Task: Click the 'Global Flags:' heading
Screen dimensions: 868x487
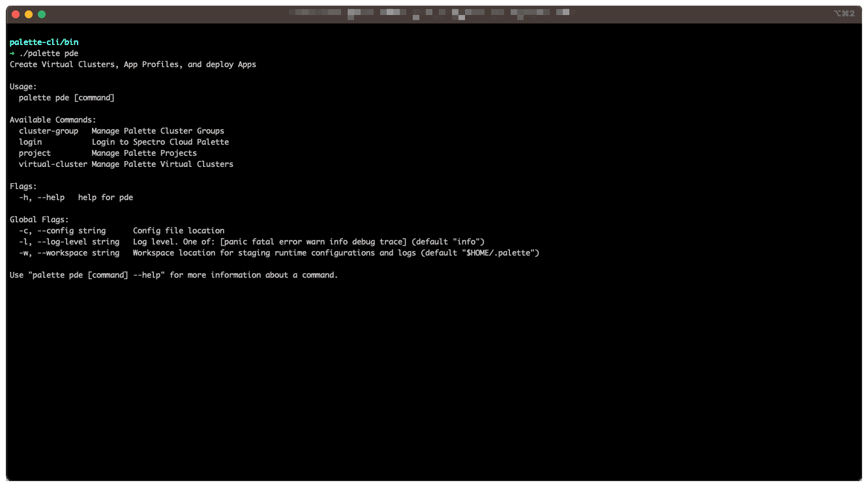Action: click(39, 220)
